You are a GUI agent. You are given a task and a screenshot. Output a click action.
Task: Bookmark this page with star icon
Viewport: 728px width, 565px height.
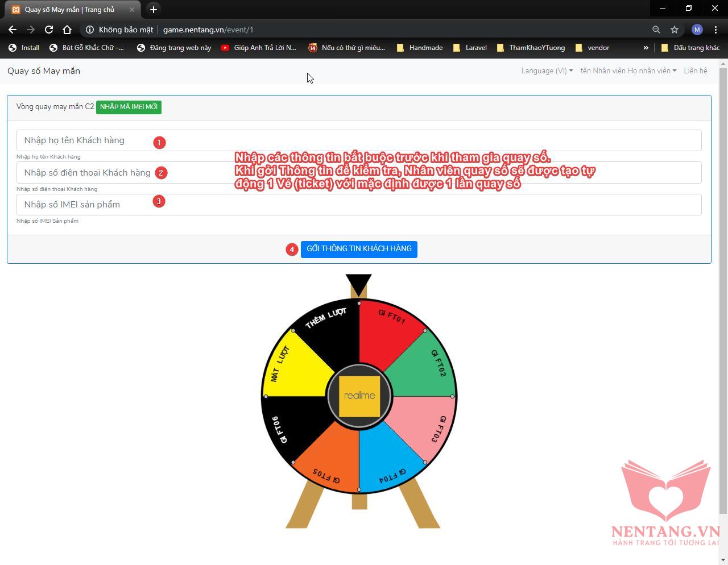[675, 30]
